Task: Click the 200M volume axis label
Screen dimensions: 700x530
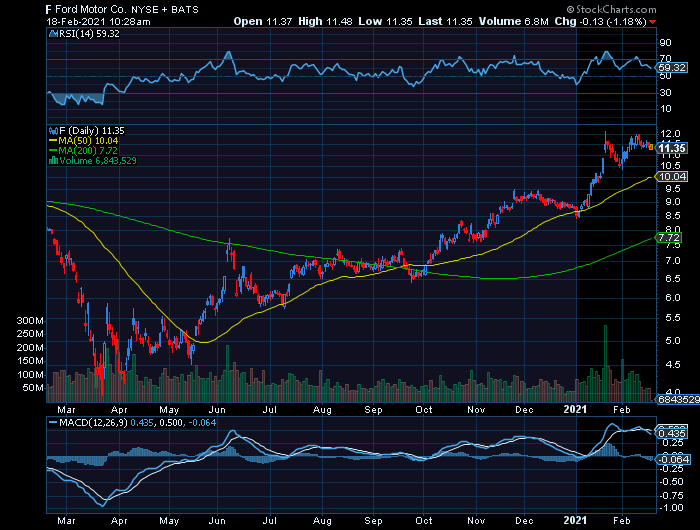Action: (30, 347)
